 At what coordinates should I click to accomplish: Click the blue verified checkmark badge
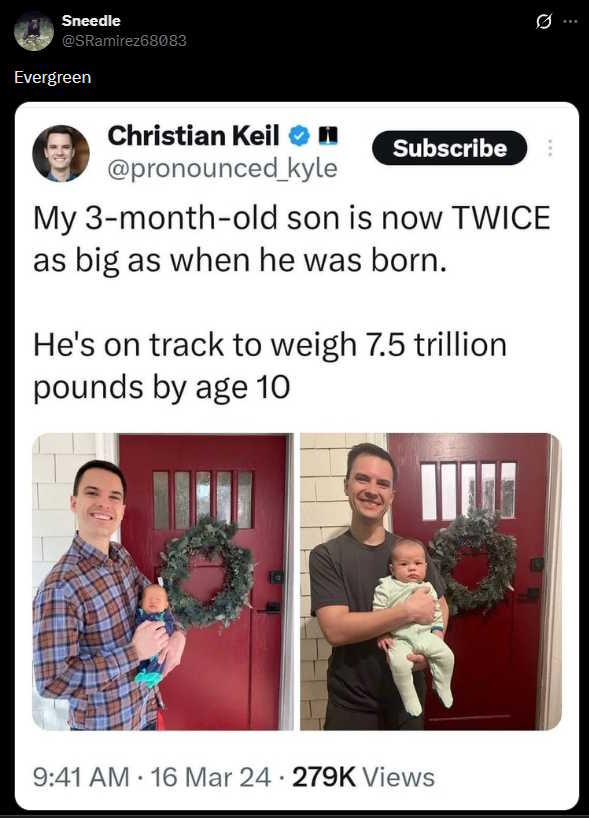tap(298, 136)
